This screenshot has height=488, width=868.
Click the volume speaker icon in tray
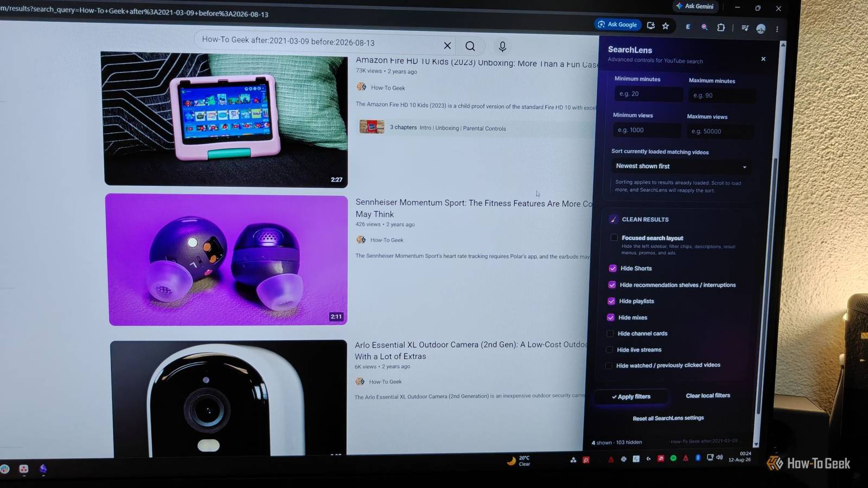click(719, 458)
